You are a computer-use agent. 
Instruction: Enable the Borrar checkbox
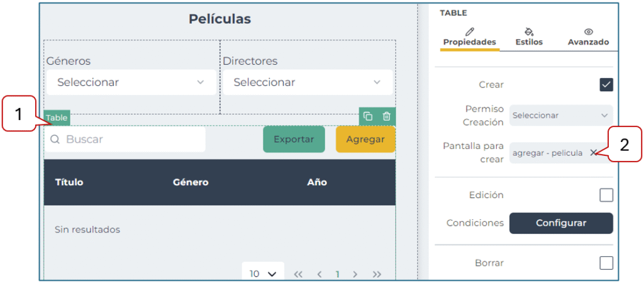[606, 263]
